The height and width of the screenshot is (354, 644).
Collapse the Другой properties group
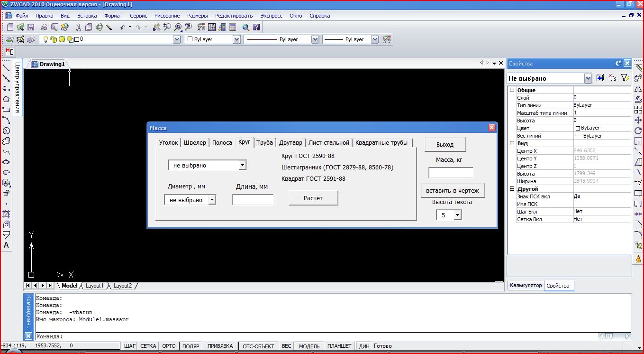[x=512, y=188]
